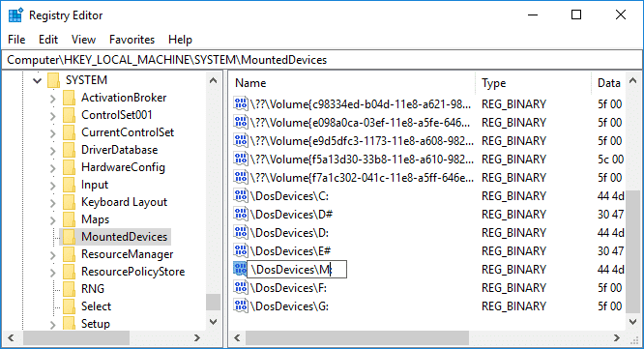
Task: Click inside the \DosDevices\M rename field
Action: click(297, 270)
